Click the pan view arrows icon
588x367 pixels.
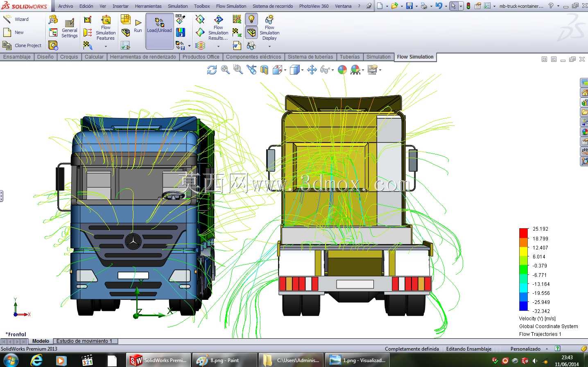[312, 70]
